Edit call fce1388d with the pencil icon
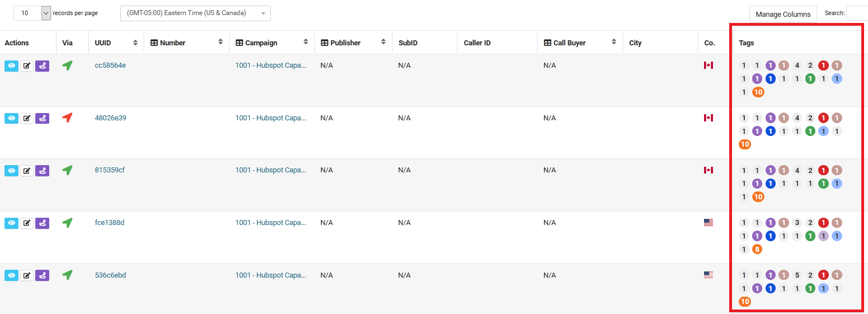Viewport: 868px width, 314px height. [x=27, y=223]
